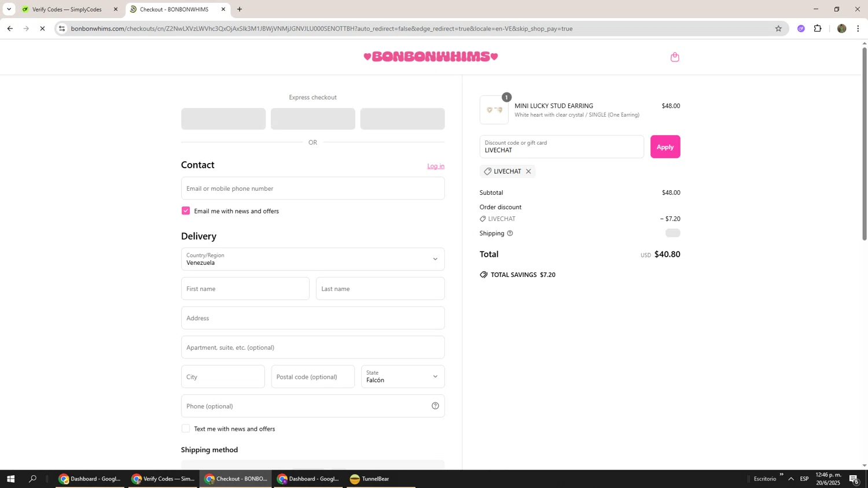Click the Discount code or gift card field
868x488 pixels.
tap(561, 147)
